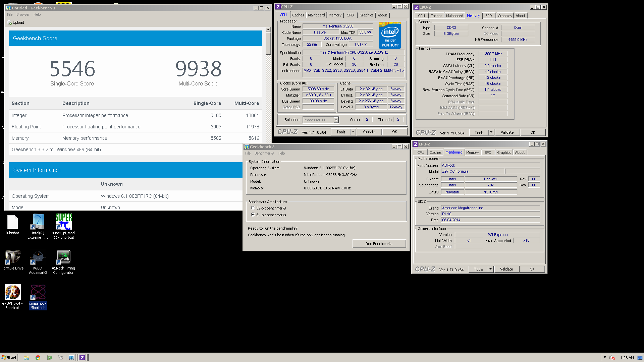The height and width of the screenshot is (362, 644).
Task: Launch Intel(R) Extreme Tuning shortcut
Action: (x=38, y=226)
